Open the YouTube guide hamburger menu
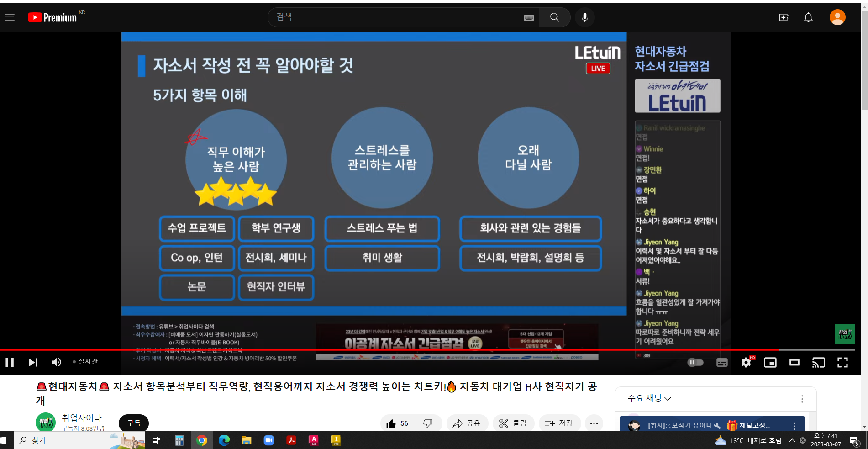 click(x=10, y=17)
